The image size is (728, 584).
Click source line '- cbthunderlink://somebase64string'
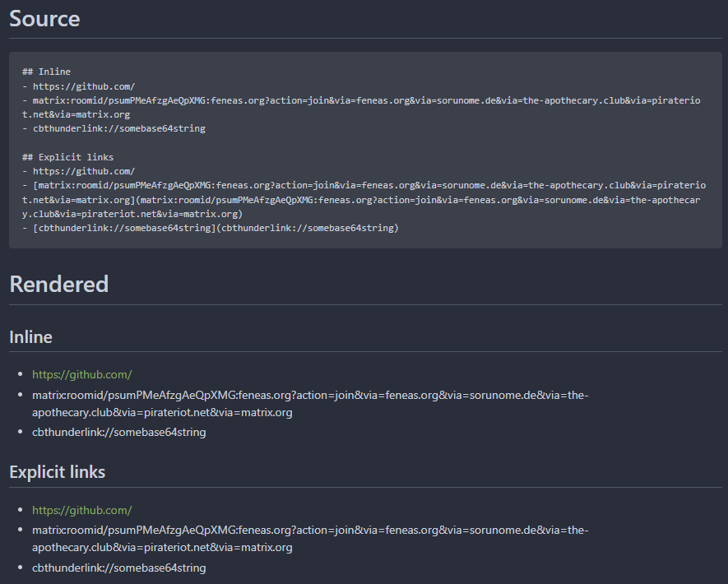(114, 128)
